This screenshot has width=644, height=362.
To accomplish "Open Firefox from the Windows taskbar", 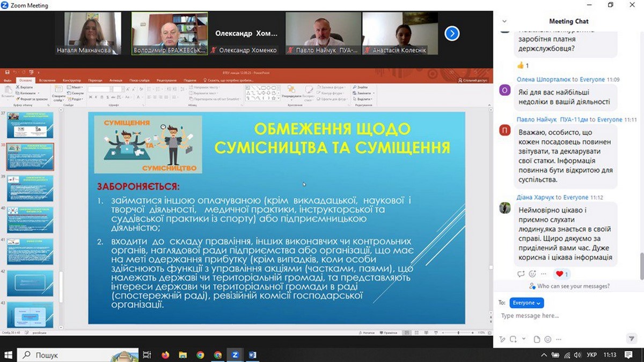I will (x=165, y=355).
